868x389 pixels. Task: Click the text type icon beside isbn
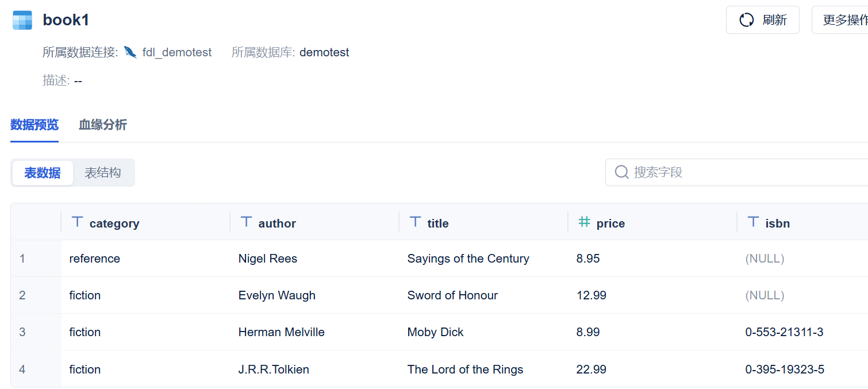click(x=753, y=222)
